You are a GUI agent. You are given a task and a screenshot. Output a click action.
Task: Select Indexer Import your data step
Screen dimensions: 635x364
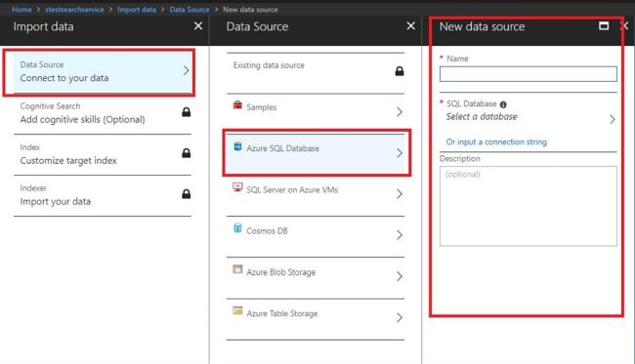[103, 196]
